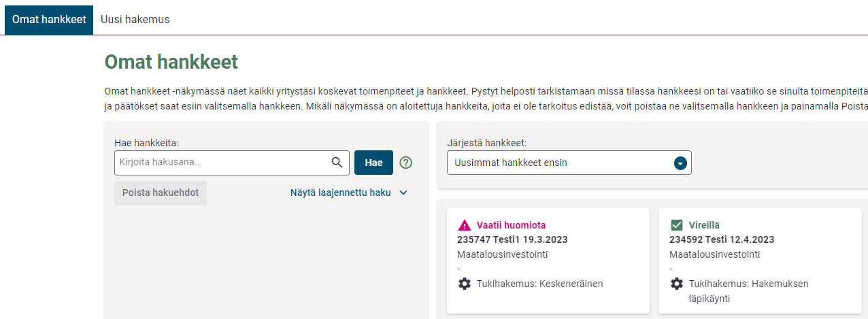Open project 234592 Testi 12.4.2023
Viewport: 868px width, 319px height.
[x=722, y=239]
